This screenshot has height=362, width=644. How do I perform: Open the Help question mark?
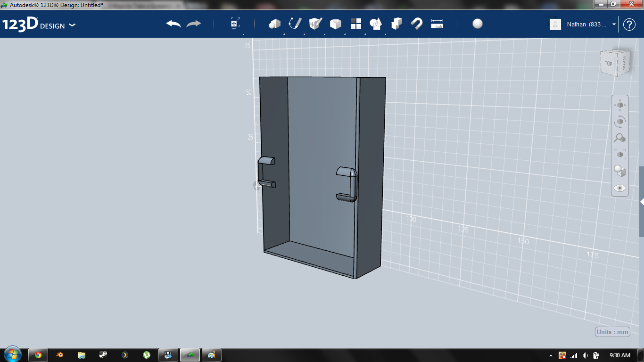[629, 25]
